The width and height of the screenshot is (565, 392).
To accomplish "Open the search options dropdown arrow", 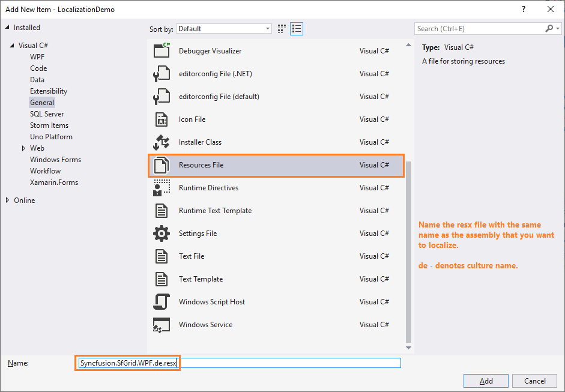I will tap(558, 28).
